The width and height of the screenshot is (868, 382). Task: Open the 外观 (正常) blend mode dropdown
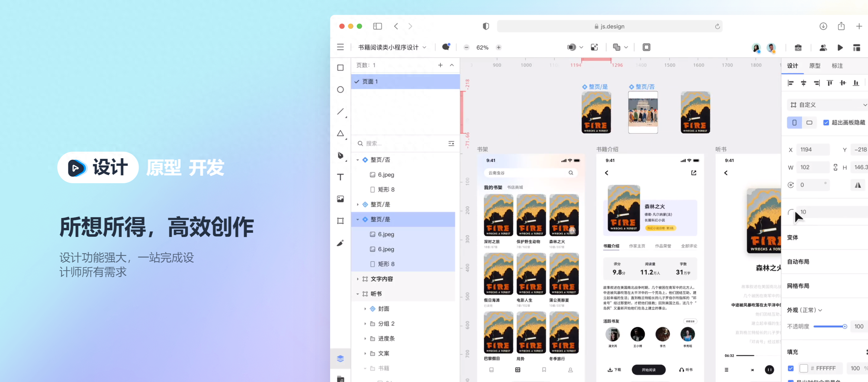[804, 310]
